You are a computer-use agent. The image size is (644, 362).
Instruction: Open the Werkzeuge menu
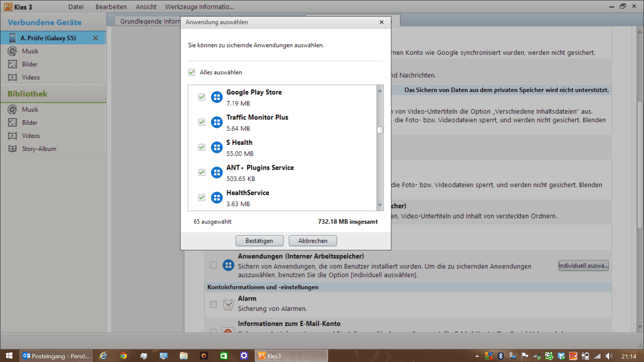pyautogui.click(x=181, y=7)
